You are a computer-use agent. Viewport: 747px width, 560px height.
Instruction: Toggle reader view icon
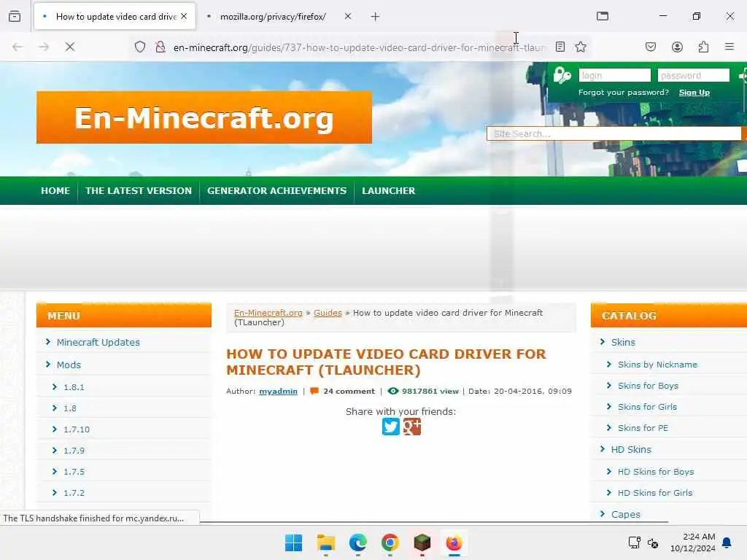pyautogui.click(x=560, y=47)
